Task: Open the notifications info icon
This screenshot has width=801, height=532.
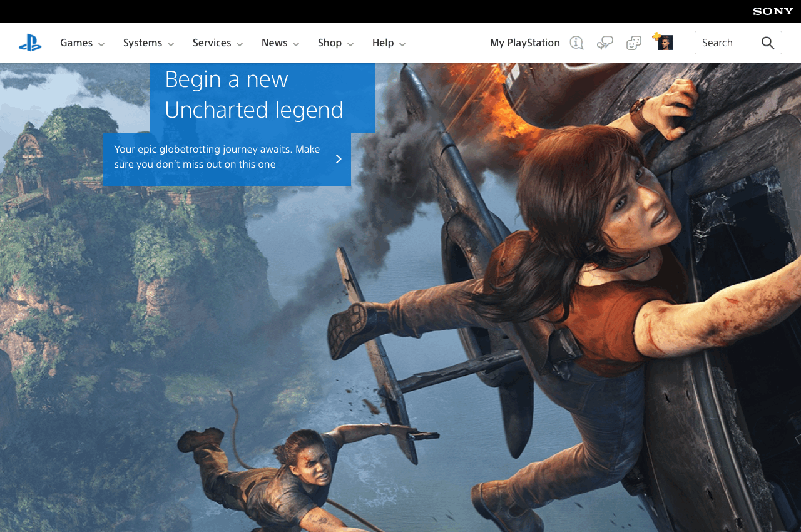Action: point(576,43)
